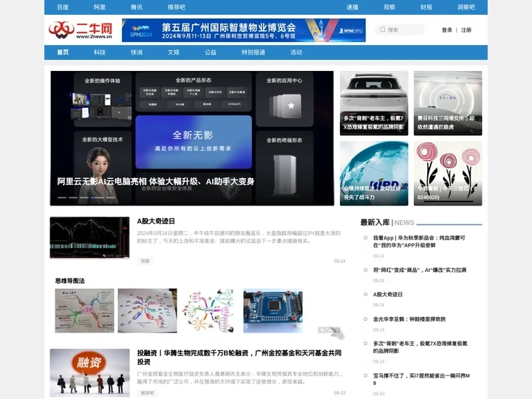Open the 华腾生物完成数千万B轮融资 article title
This screenshot has height=399, width=532.
pos(239,358)
